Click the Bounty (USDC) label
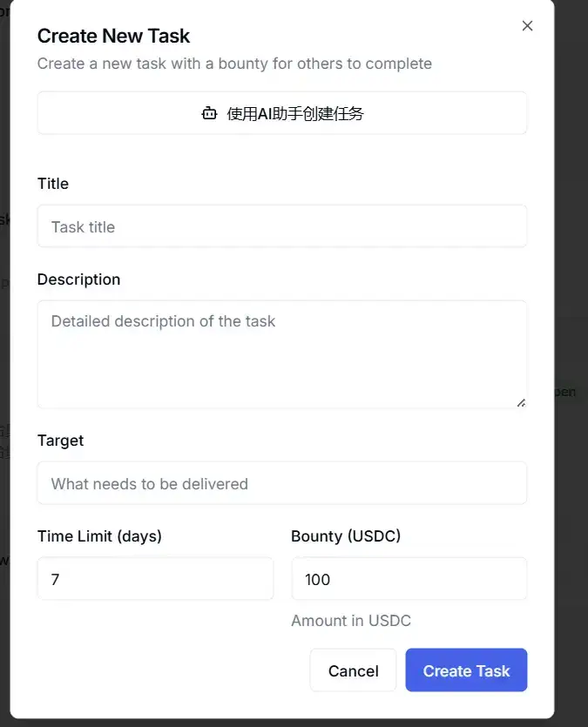Screen dimensions: 588x727 (346, 536)
